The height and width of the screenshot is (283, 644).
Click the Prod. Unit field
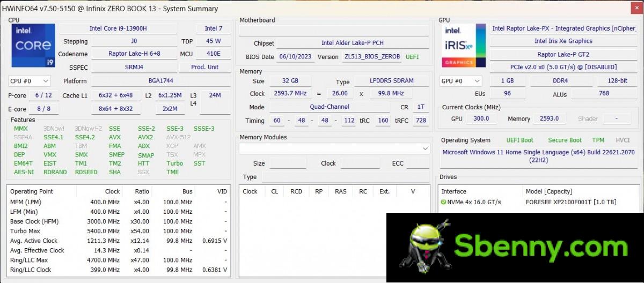pos(205,67)
